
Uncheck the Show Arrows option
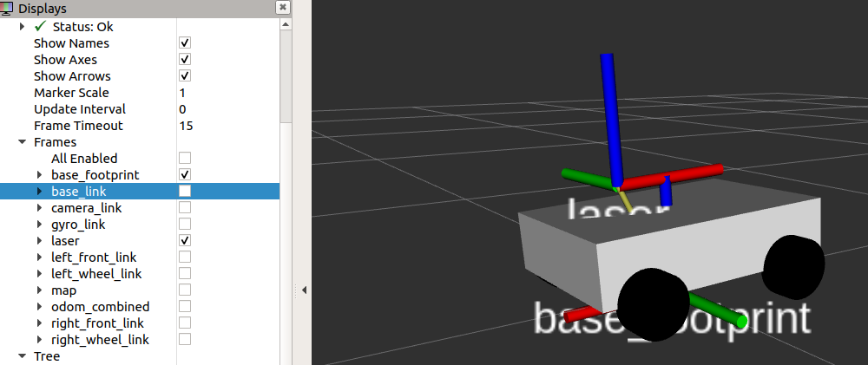click(185, 76)
